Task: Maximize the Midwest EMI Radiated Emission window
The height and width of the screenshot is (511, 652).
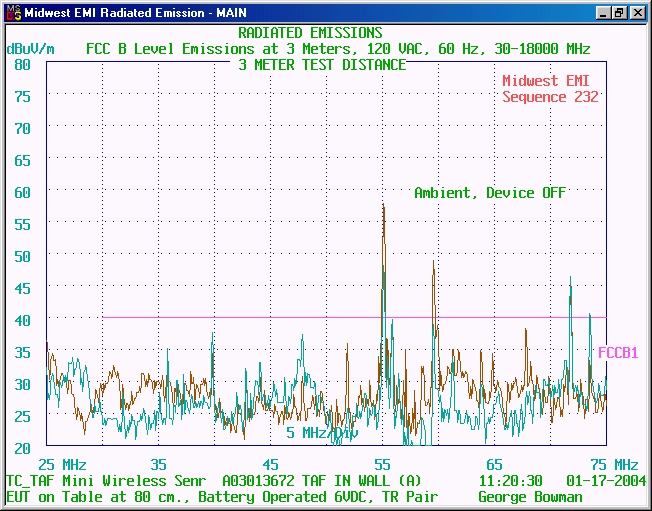Action: [620, 13]
